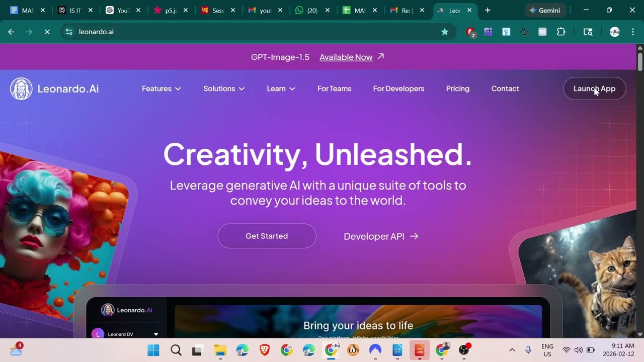644x362 pixels.
Task: Open the weather widget on the taskbar
Action: click(x=16, y=349)
